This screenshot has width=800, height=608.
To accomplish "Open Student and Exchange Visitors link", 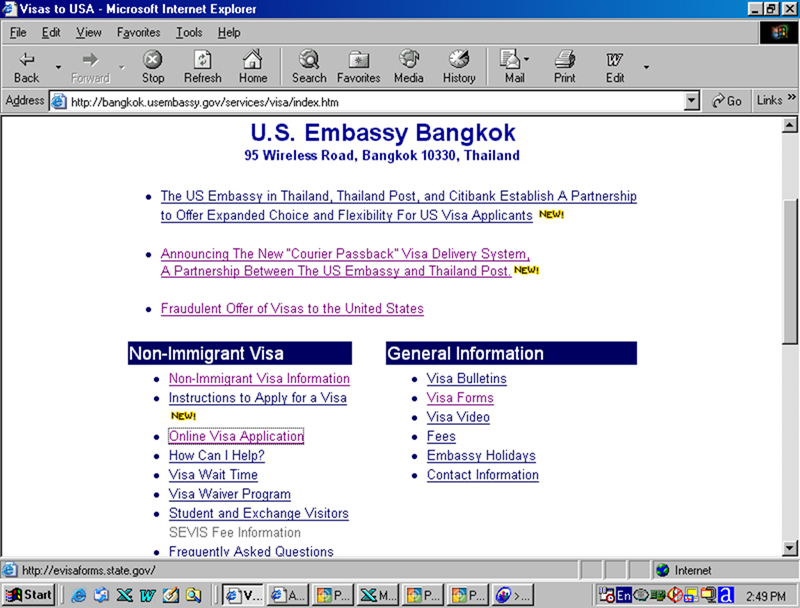I will [x=259, y=513].
